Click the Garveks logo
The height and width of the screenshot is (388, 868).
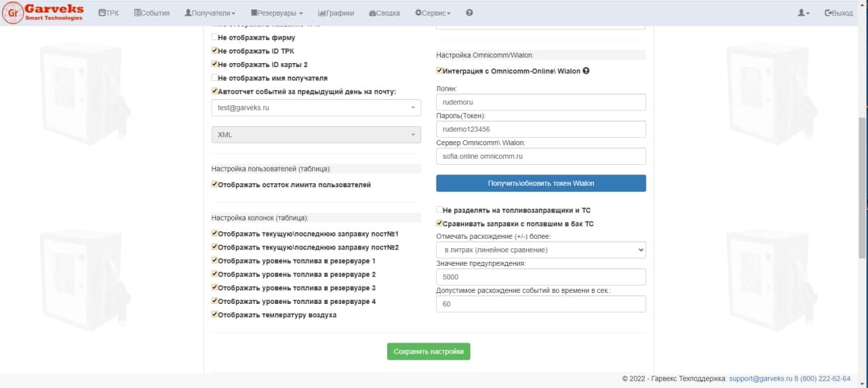click(x=43, y=12)
